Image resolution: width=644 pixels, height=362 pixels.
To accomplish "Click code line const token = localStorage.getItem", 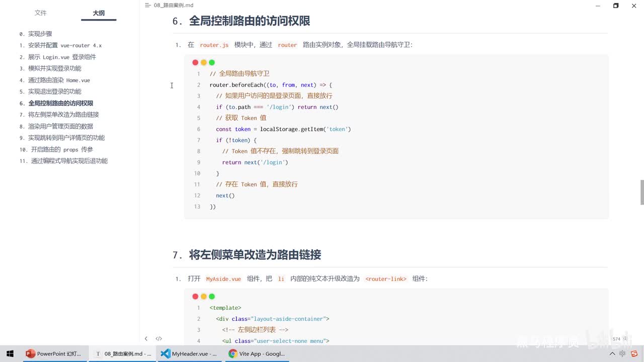I will point(283,129).
